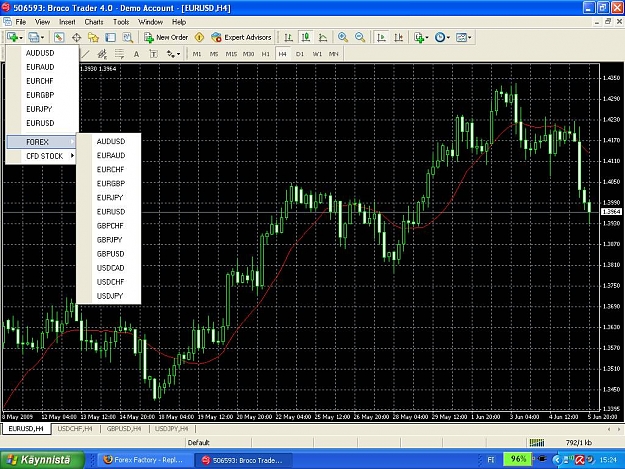This screenshot has width=625, height=469.
Task: Open the Templates dropdown arrow
Action: click(470, 38)
